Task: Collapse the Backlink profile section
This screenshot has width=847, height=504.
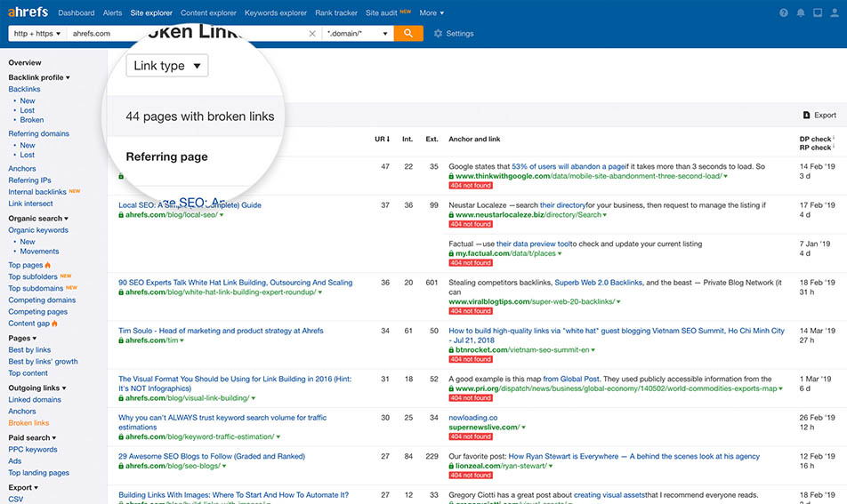Action: [x=39, y=77]
